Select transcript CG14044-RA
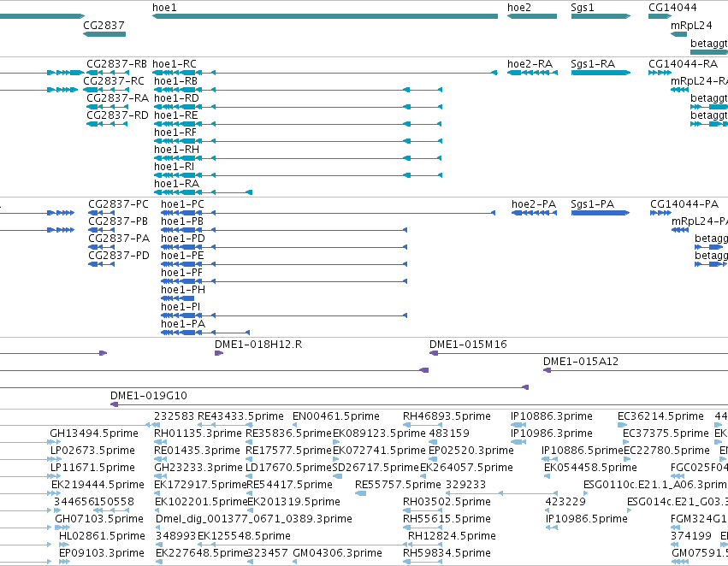The image size is (728, 566). click(x=683, y=64)
